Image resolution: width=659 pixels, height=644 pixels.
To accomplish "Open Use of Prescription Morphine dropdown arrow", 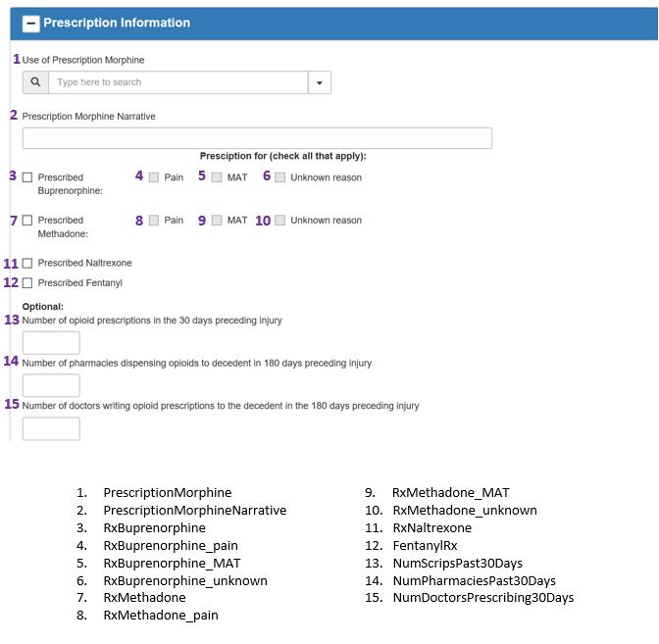I will 319,82.
